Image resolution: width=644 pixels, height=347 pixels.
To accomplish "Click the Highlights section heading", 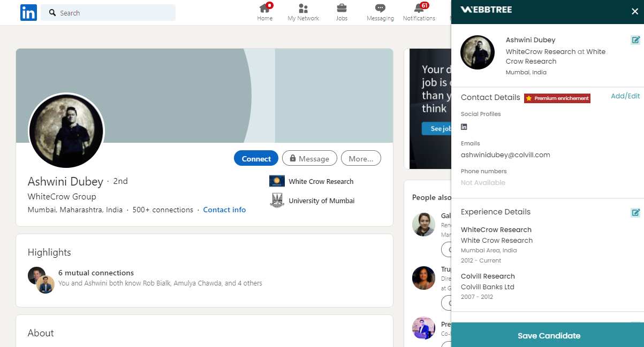I will pyautogui.click(x=49, y=252).
